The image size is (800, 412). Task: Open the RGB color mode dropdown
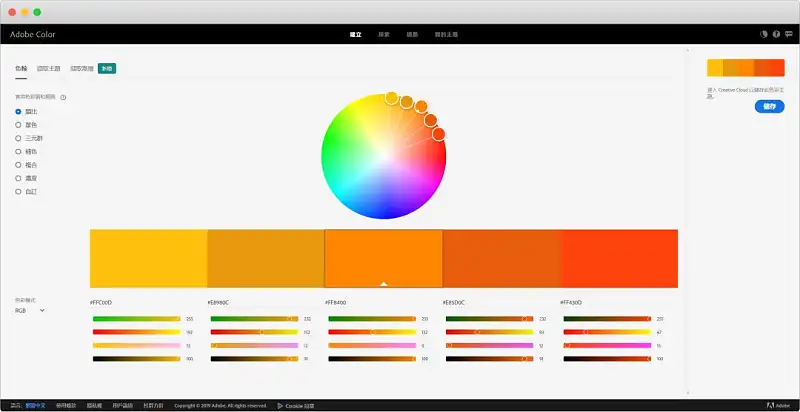pos(30,311)
